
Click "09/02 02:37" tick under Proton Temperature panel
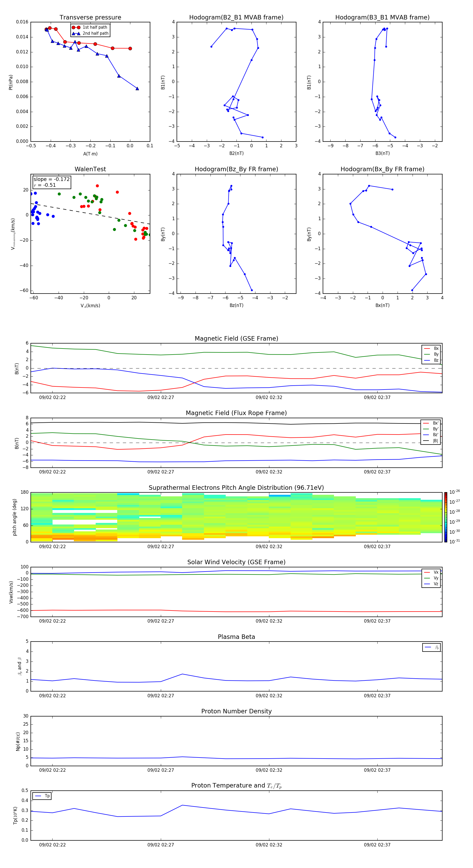pyautogui.click(x=377, y=845)
